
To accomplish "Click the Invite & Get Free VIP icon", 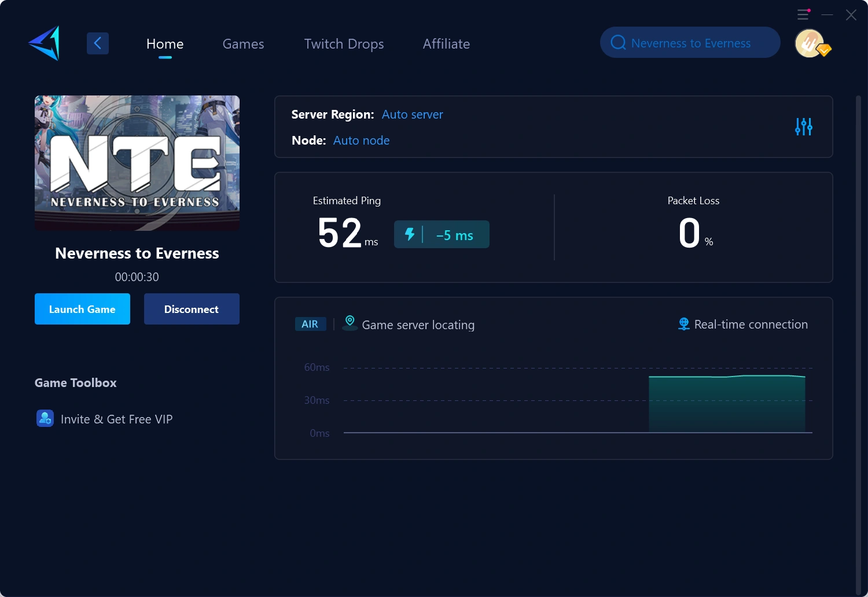I will 45,418.
